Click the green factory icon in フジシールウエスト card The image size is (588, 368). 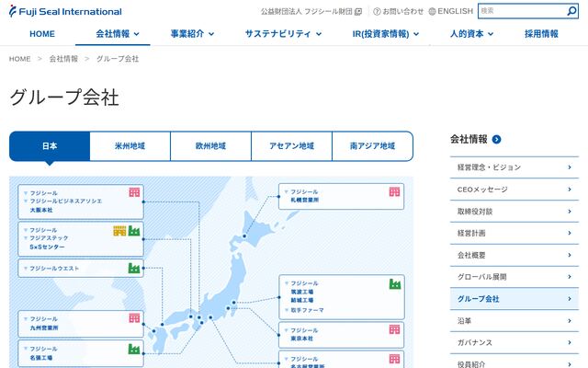134,268
